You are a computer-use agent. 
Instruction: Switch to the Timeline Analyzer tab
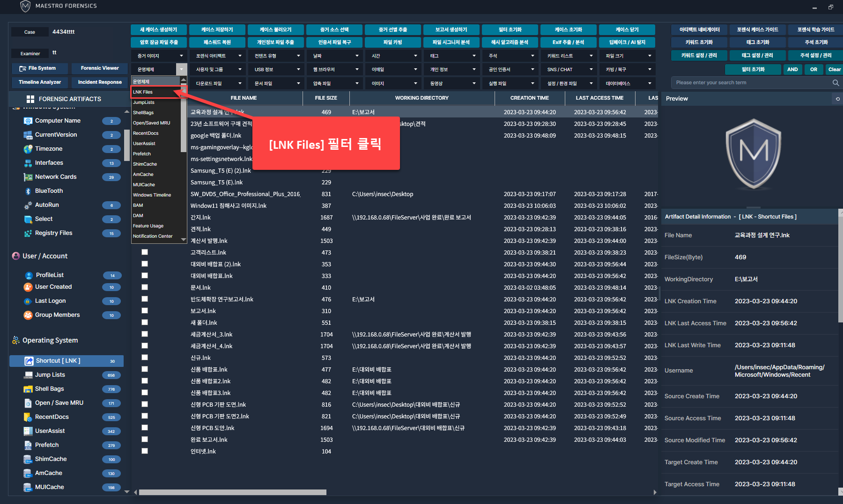coord(40,82)
